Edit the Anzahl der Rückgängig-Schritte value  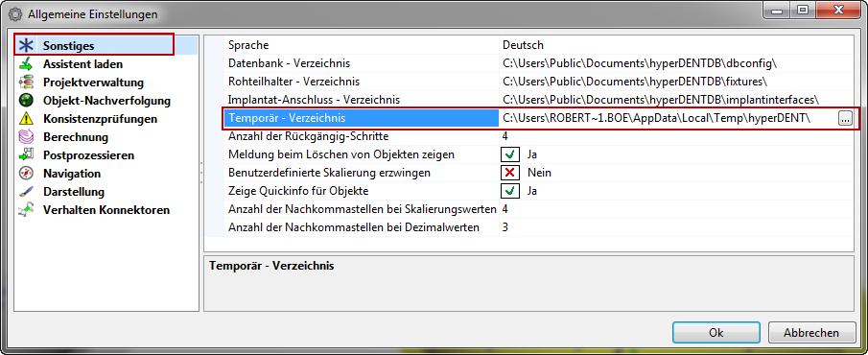[x=676, y=136]
